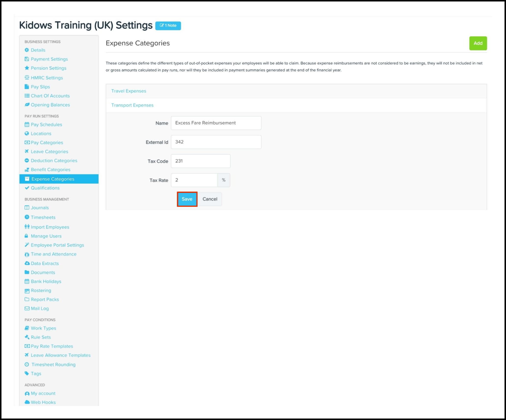Viewport: 506px width, 420px height.
Task: Click the envelope icon beside Mail Log
Action: pyautogui.click(x=27, y=308)
